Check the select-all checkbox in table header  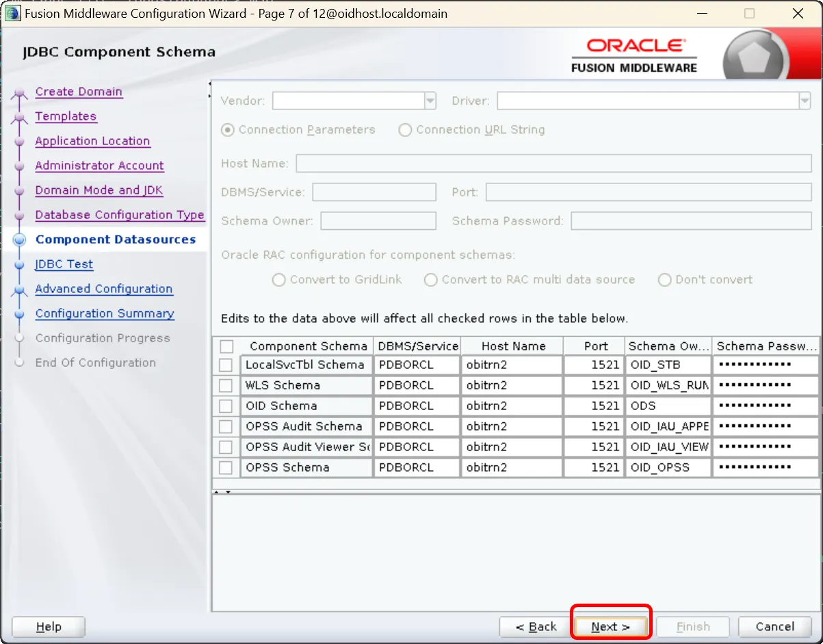click(x=226, y=346)
